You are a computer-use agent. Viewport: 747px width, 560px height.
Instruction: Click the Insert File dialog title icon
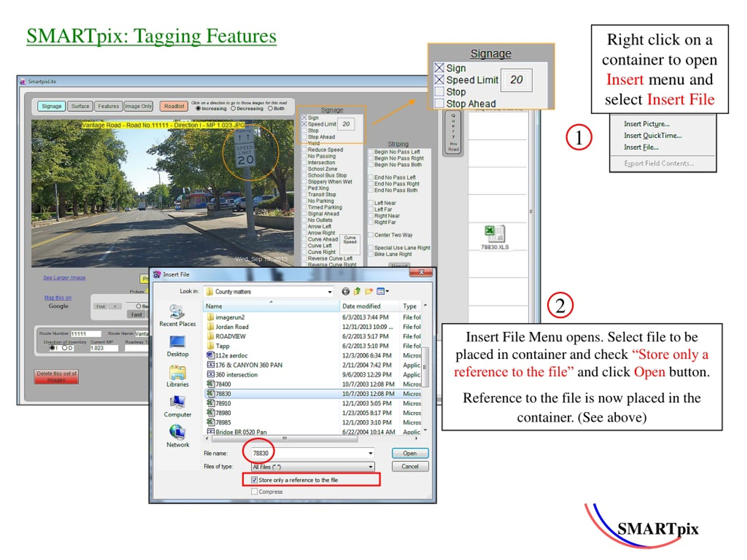pyautogui.click(x=157, y=274)
